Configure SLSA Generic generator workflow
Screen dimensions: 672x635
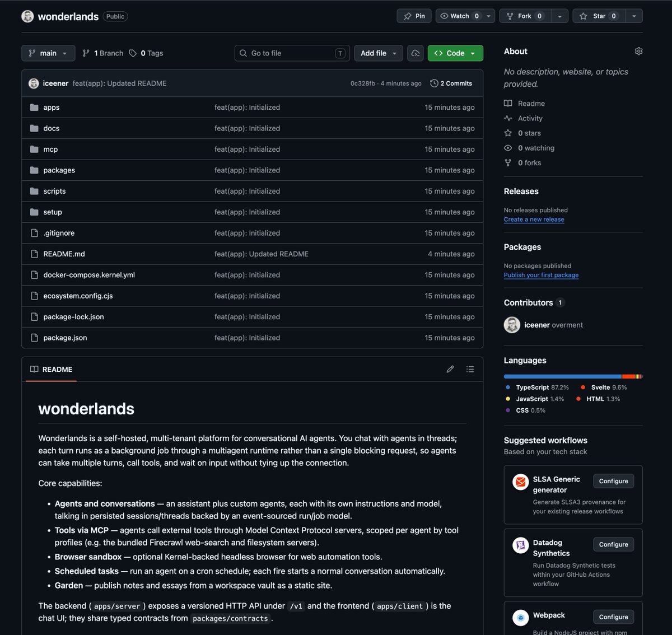click(x=613, y=481)
